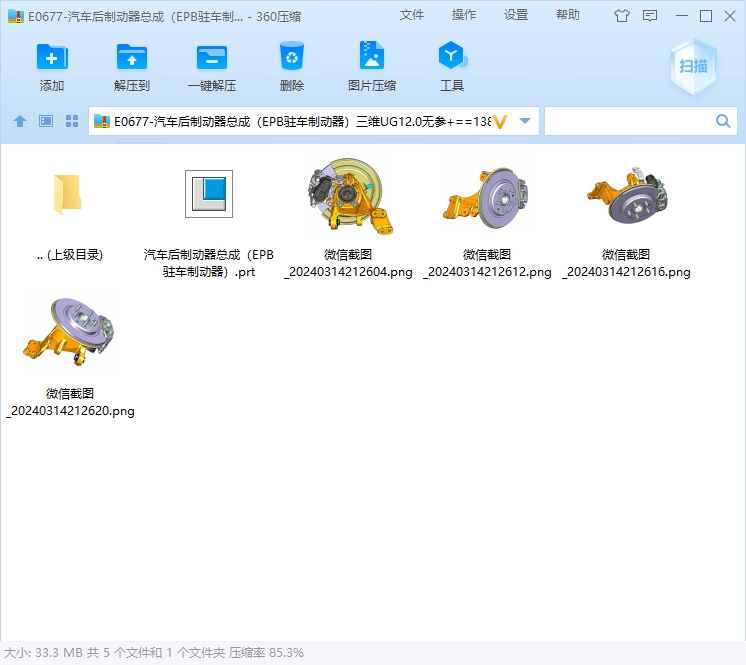Switch to list view icon
This screenshot has width=746, height=665.
46,121
